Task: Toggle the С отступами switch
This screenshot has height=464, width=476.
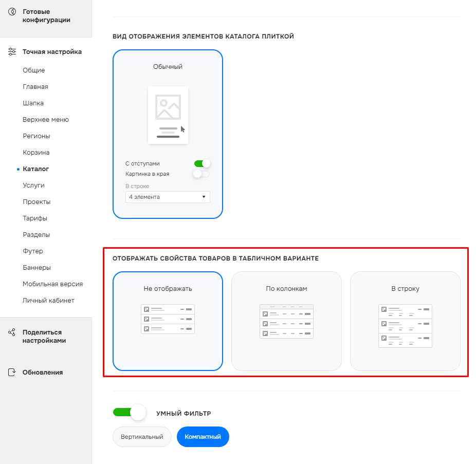Action: pyautogui.click(x=202, y=163)
